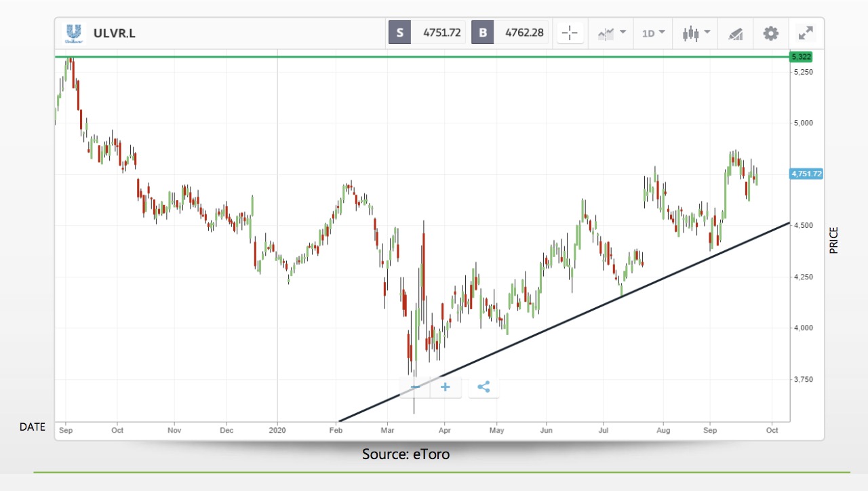Expand the 1D timeframe dropdown

click(653, 33)
